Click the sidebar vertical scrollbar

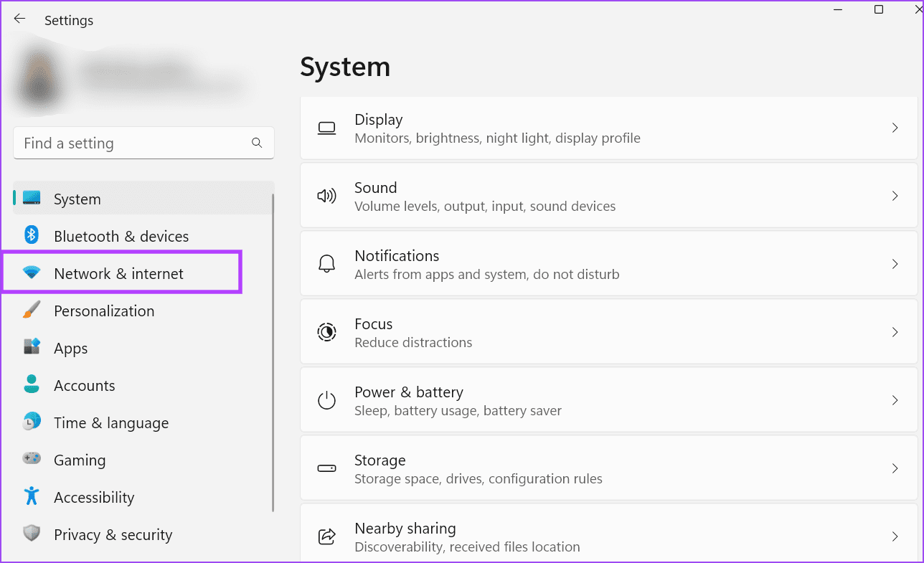click(273, 351)
